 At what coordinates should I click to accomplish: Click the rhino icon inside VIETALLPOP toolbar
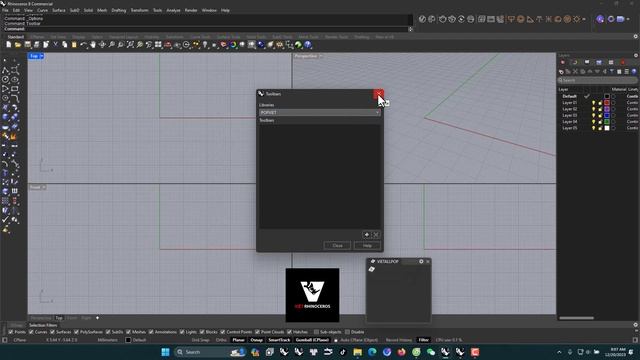371,269
